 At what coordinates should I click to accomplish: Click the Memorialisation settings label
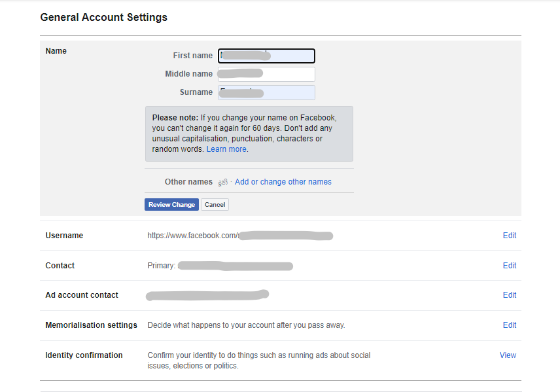[91, 325]
